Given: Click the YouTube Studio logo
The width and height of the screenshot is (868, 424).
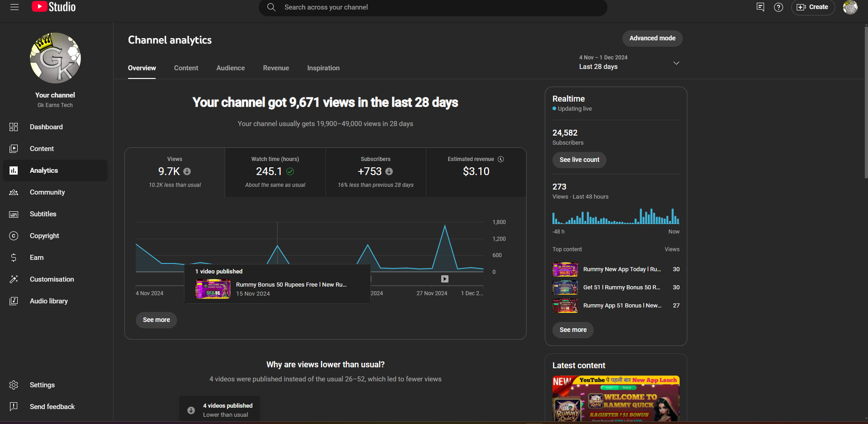Looking at the screenshot, I should [54, 7].
